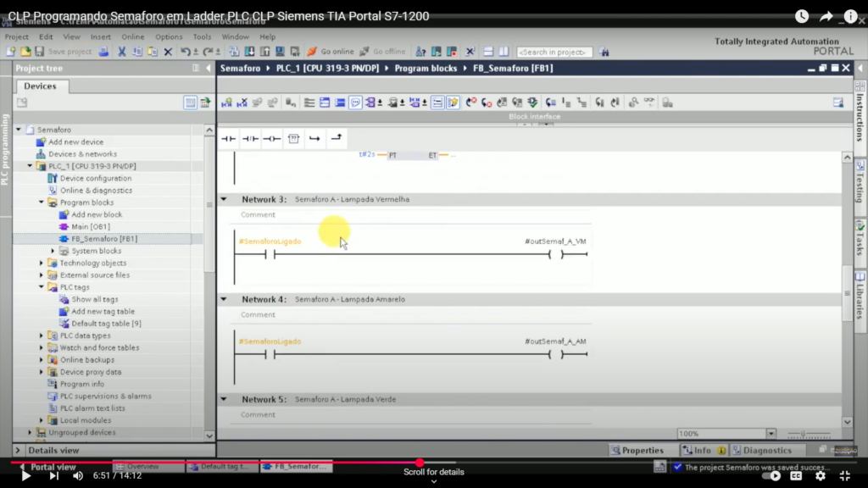Viewport: 868px width, 488px height.
Task: Open Devices & networks in the tree
Action: (82, 154)
